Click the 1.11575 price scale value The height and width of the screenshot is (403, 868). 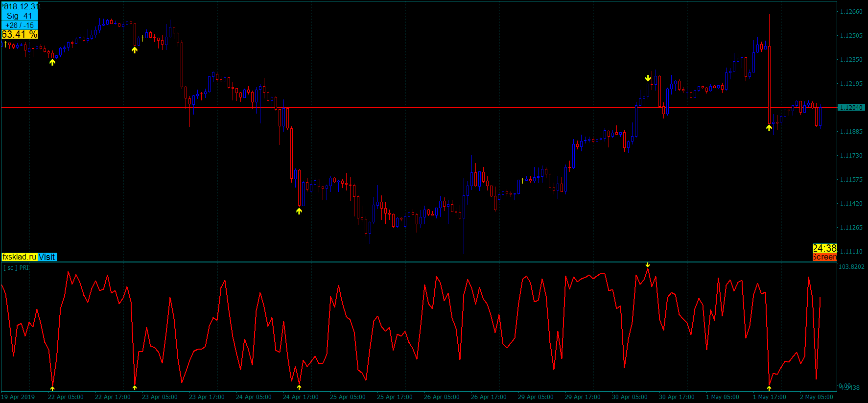click(851, 180)
